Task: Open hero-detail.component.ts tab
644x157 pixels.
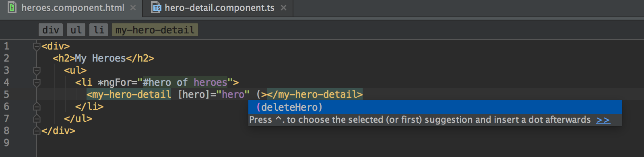Action: tap(219, 8)
